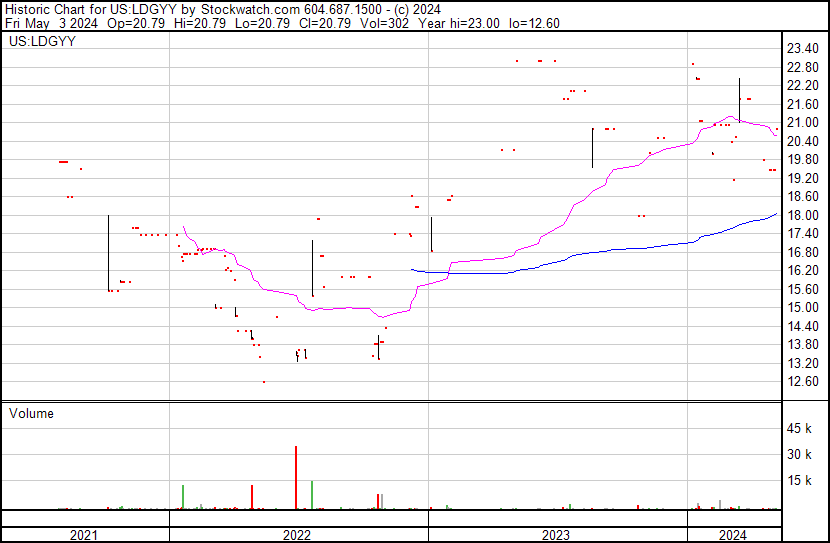
Task: Select the 2022 year label
Action: tap(296, 535)
